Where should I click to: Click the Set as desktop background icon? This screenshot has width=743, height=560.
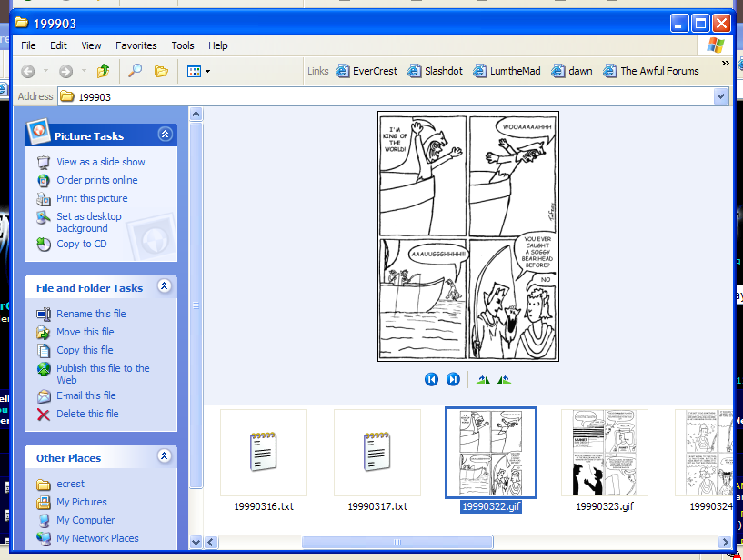point(43,217)
